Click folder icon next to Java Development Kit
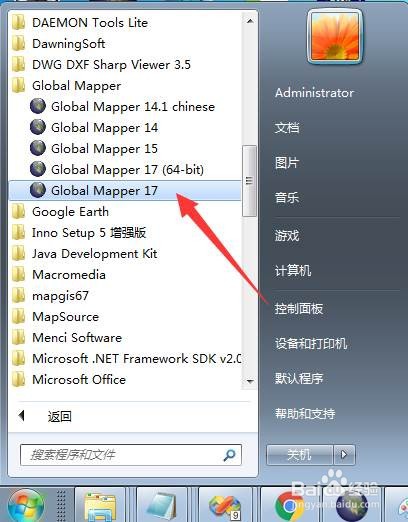Viewport: 408px width, 522px height. tap(19, 254)
